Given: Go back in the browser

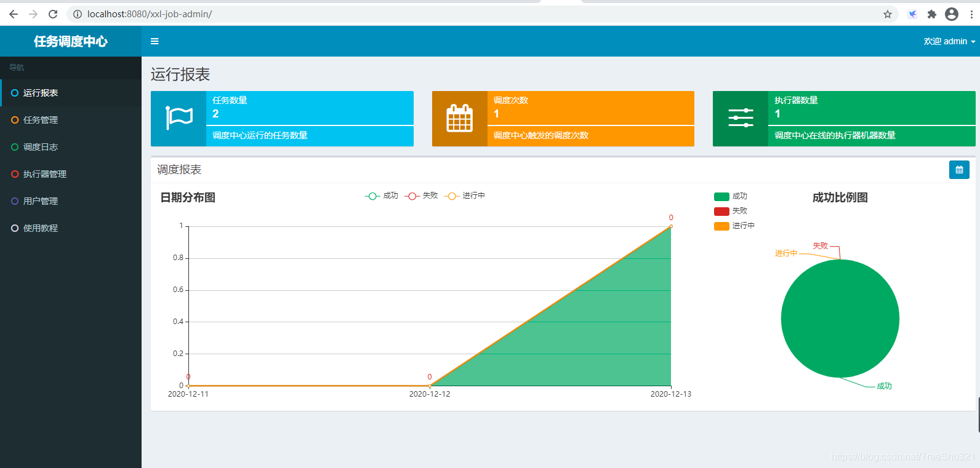Looking at the screenshot, I should 14,14.
